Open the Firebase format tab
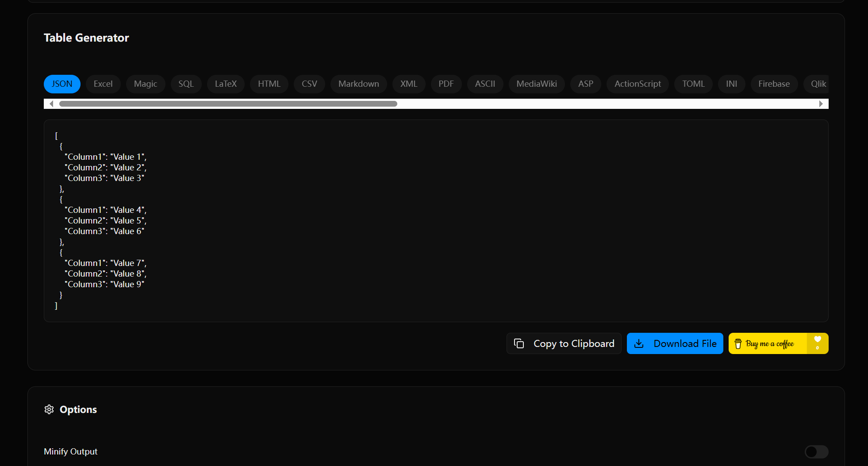 pyautogui.click(x=774, y=84)
